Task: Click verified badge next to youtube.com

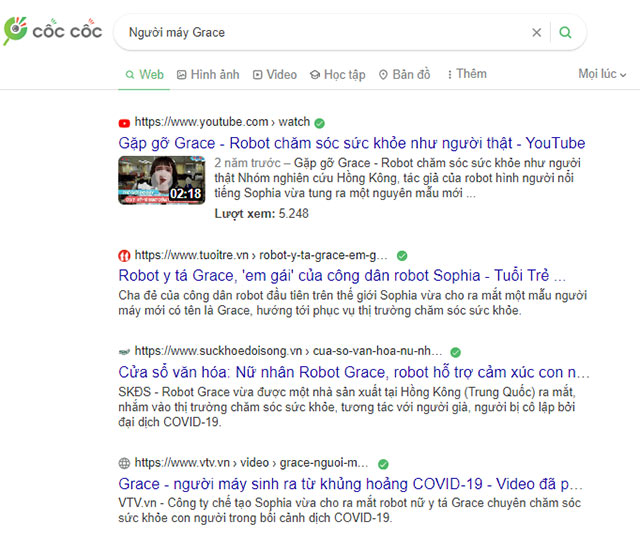Action: pos(320,123)
